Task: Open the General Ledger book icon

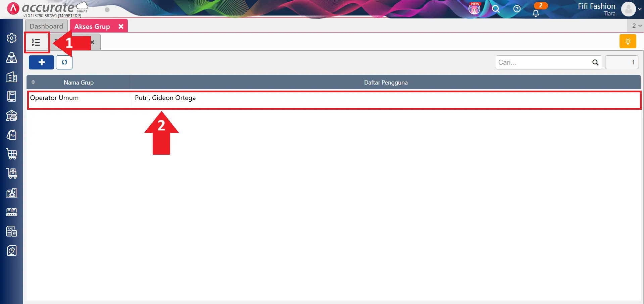Action: click(12, 96)
